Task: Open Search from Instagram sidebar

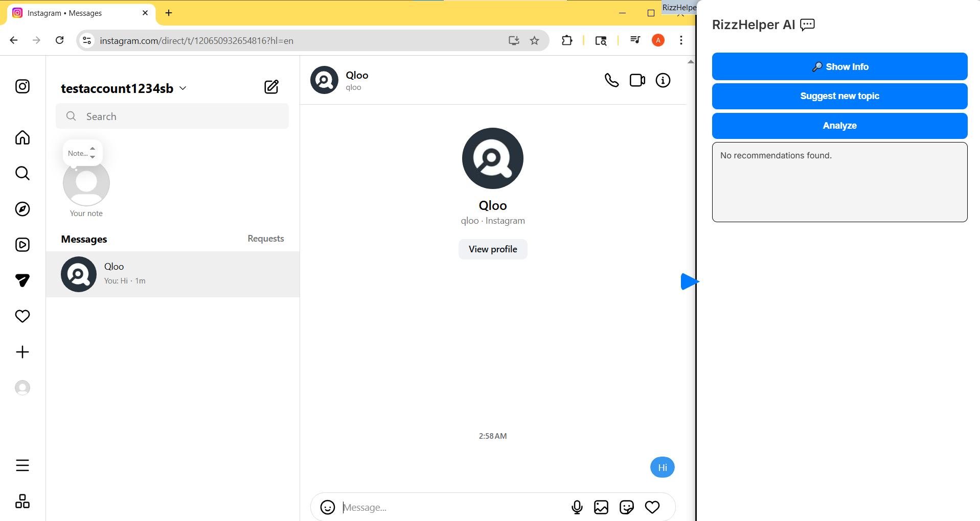Action: tap(22, 173)
